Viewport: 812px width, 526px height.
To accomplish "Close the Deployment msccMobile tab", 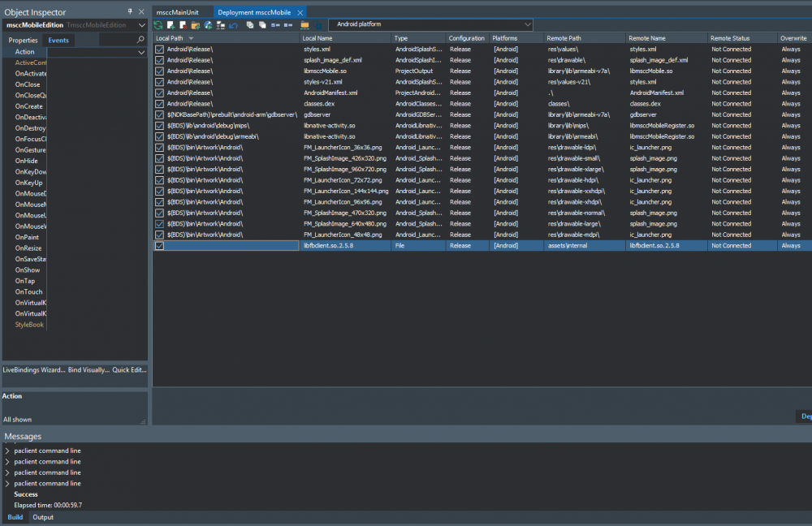I will coord(300,12).
